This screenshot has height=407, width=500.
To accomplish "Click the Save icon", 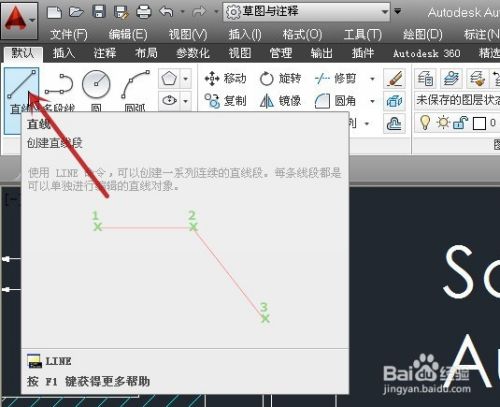I will point(99,12).
